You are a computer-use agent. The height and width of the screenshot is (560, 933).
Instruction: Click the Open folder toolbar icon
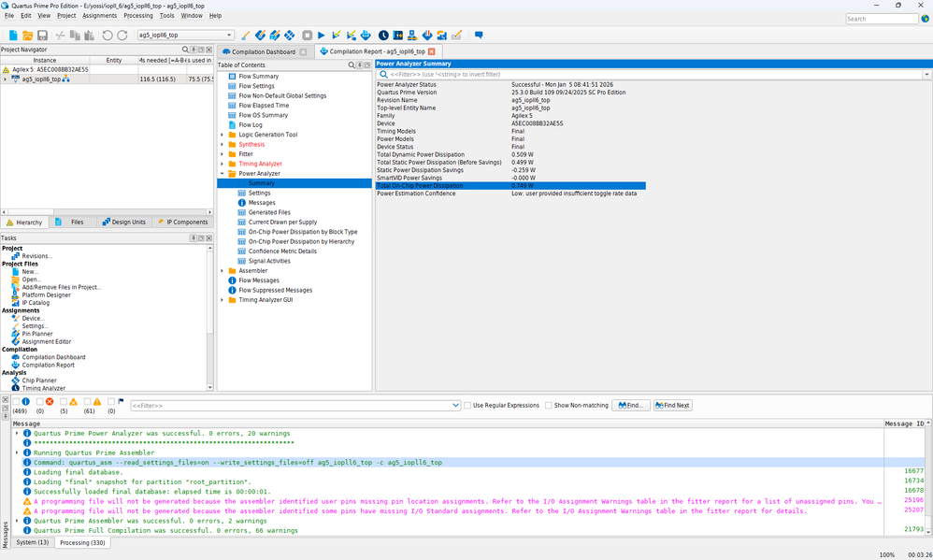pyautogui.click(x=28, y=36)
